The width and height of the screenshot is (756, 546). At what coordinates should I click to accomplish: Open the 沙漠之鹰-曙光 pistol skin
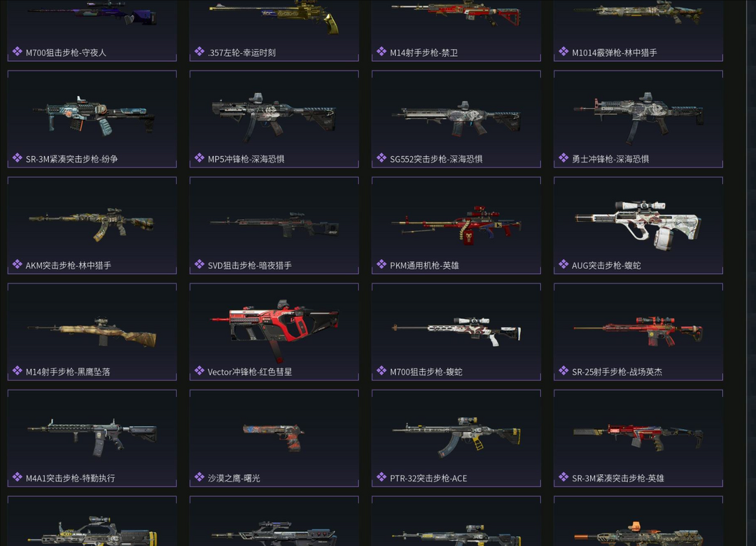click(274, 438)
